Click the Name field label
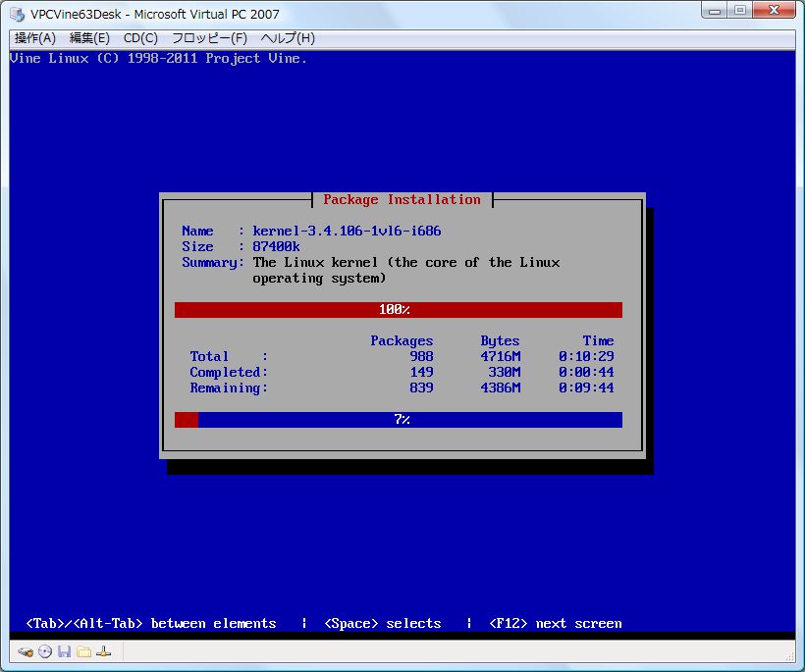 [197, 231]
